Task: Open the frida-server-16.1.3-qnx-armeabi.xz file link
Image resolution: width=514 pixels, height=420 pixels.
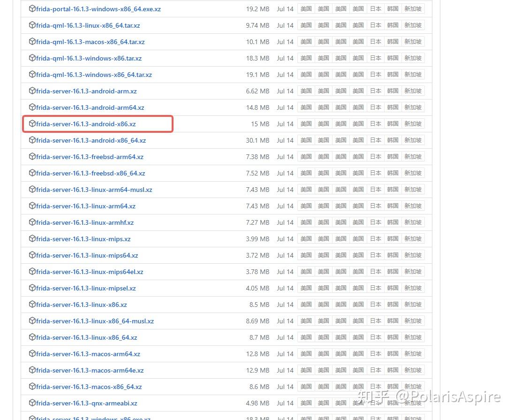Action: pyautogui.click(x=87, y=403)
